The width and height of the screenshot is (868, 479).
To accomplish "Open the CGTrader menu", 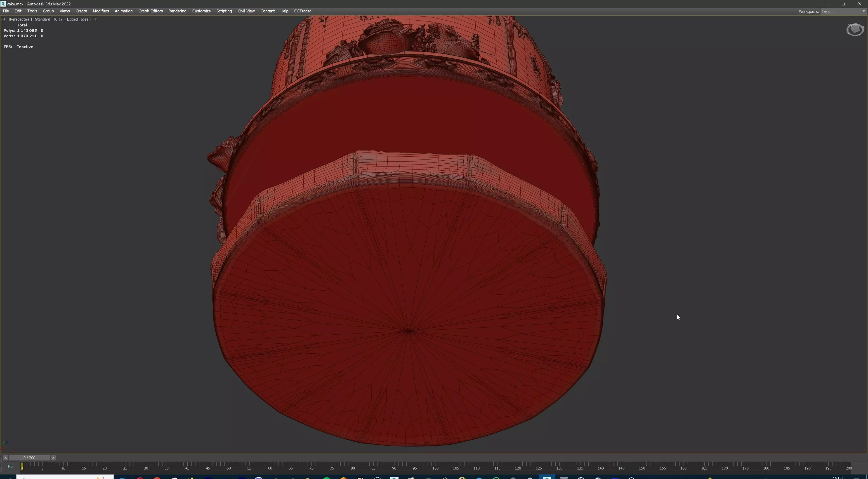I will (302, 11).
